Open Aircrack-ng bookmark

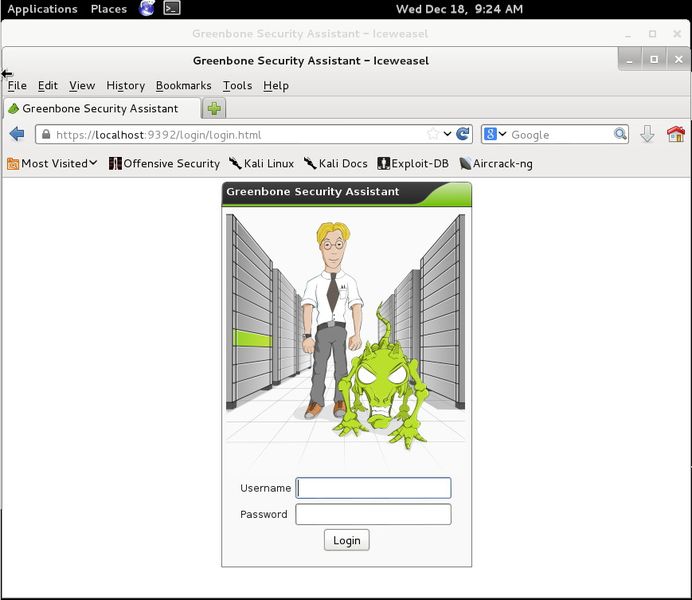click(496, 164)
